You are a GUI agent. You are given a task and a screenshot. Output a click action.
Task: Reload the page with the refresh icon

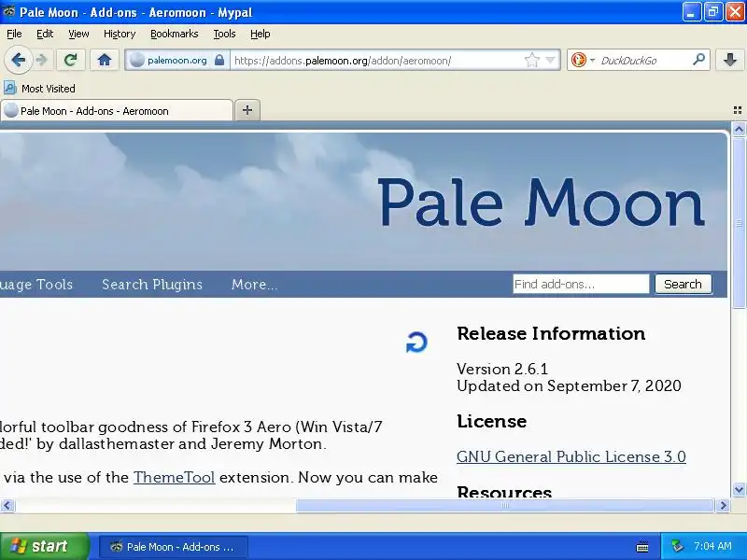pyautogui.click(x=71, y=60)
